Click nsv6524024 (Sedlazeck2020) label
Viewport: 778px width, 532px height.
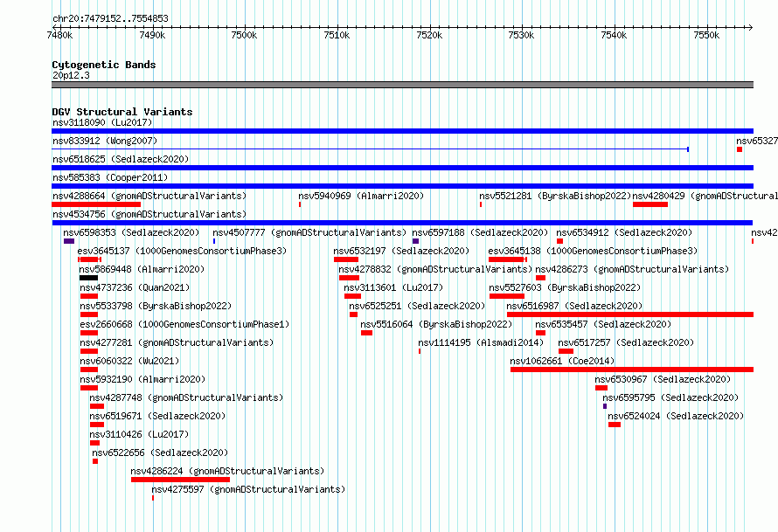676,416
